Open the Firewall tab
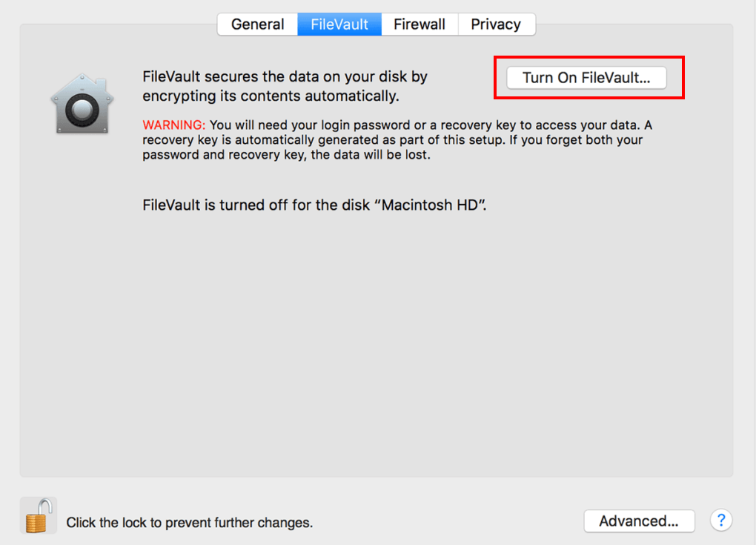Image resolution: width=756 pixels, height=545 pixels. pyautogui.click(x=420, y=24)
